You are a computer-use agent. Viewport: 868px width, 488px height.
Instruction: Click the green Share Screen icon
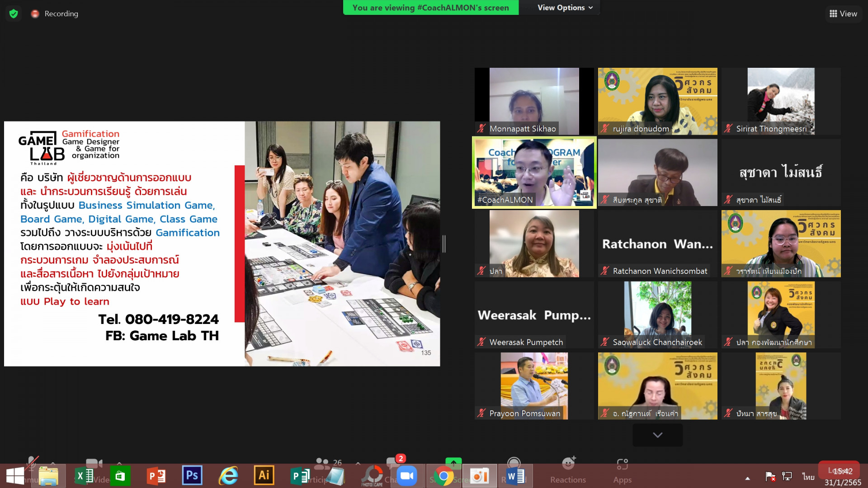[x=453, y=463]
